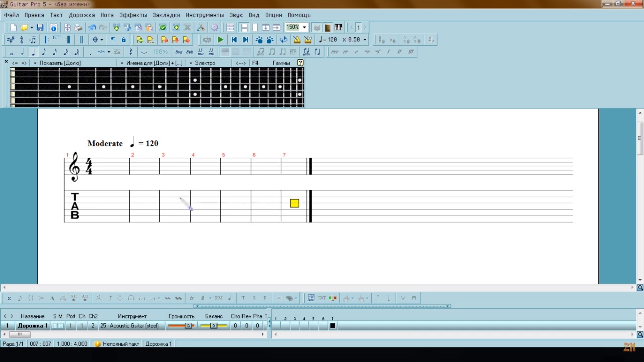Open the 150% zoom dropdown
Screen dimensions: 644x362
(x=304, y=28)
